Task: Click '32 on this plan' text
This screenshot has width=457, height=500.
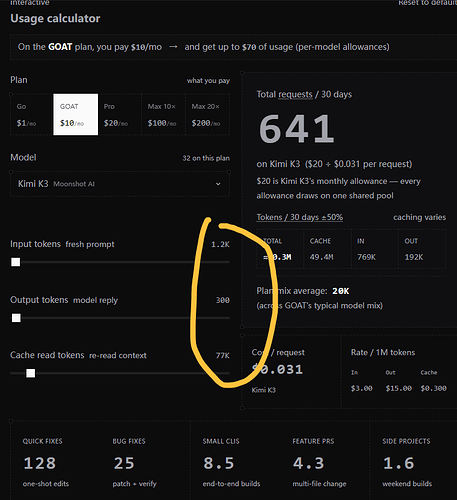Action: (206, 158)
